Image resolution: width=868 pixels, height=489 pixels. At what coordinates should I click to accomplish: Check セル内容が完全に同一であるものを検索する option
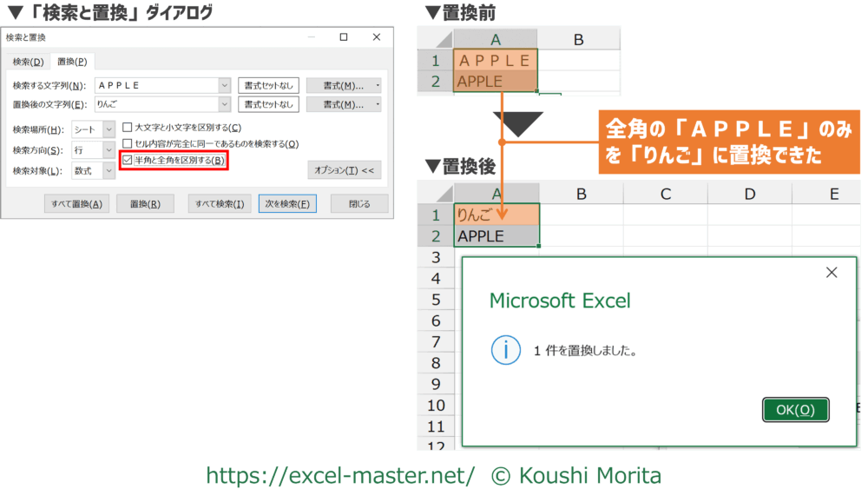click(x=128, y=143)
